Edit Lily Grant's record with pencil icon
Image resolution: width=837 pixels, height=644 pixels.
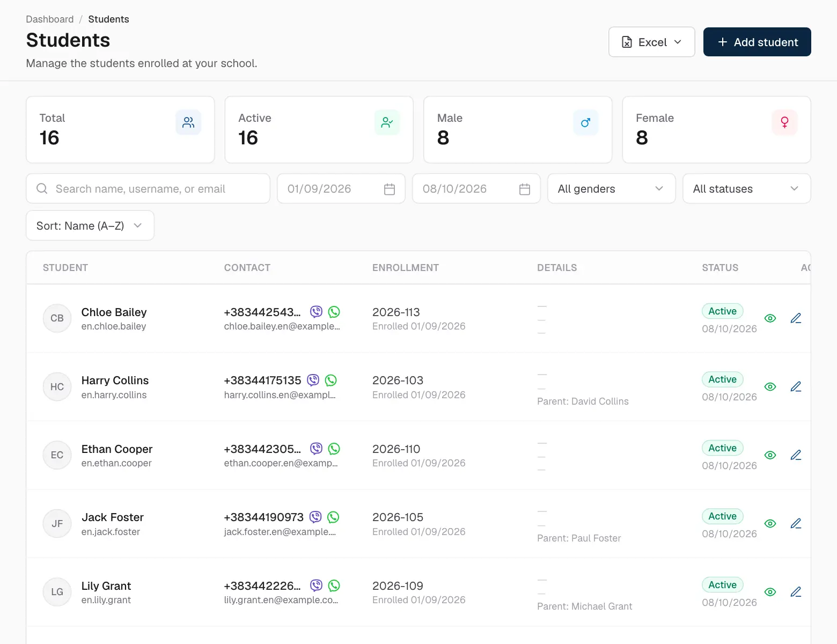(x=796, y=592)
